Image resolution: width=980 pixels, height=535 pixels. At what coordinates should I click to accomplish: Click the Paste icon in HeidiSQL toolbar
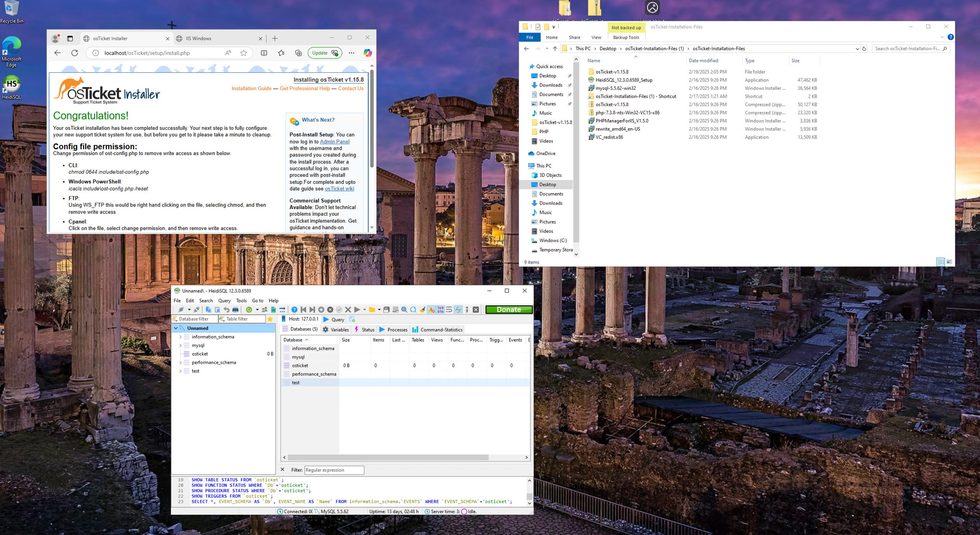point(218,310)
